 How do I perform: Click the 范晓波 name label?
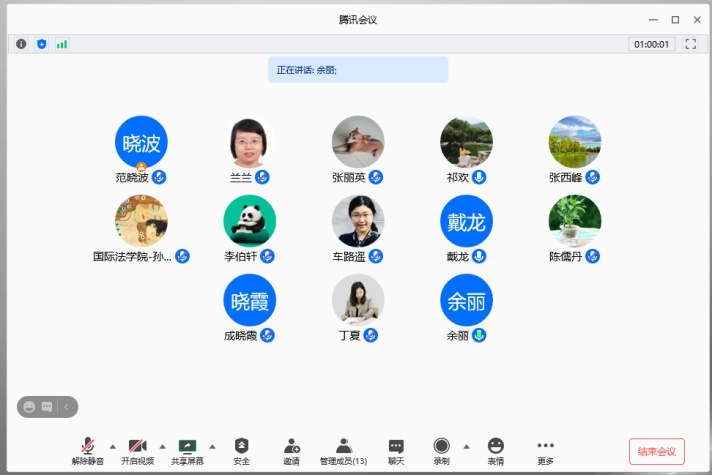pyautogui.click(x=132, y=177)
